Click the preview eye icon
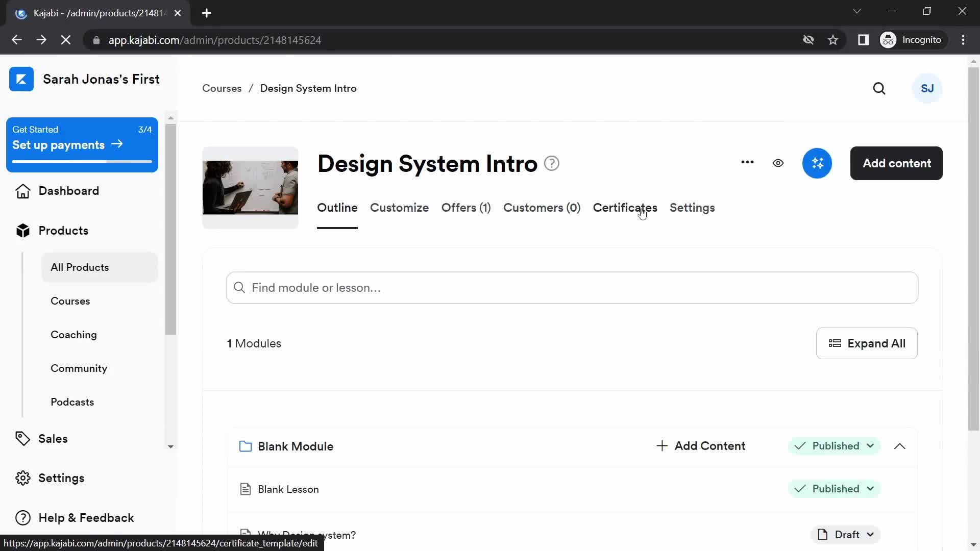 pyautogui.click(x=778, y=163)
